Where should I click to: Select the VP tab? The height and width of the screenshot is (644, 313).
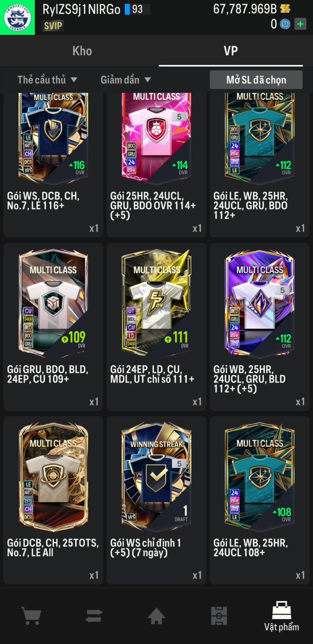231,51
